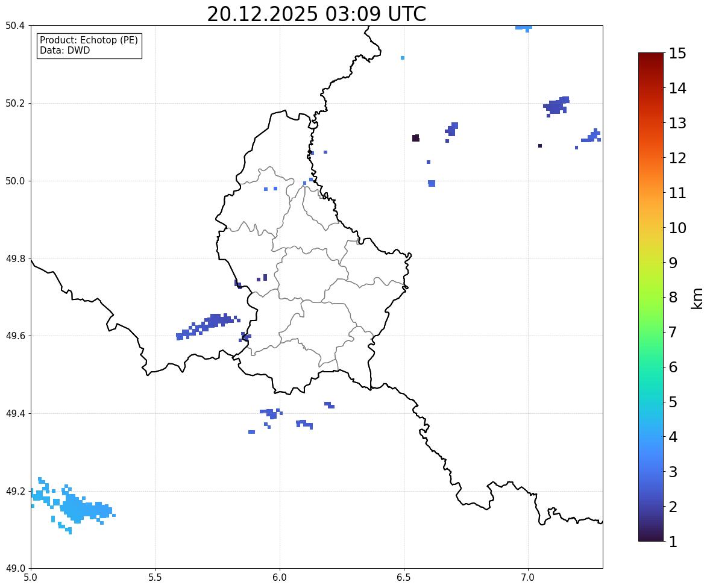Click the colorbar label "km"
This screenshot has height=588, width=710.
[697, 298]
